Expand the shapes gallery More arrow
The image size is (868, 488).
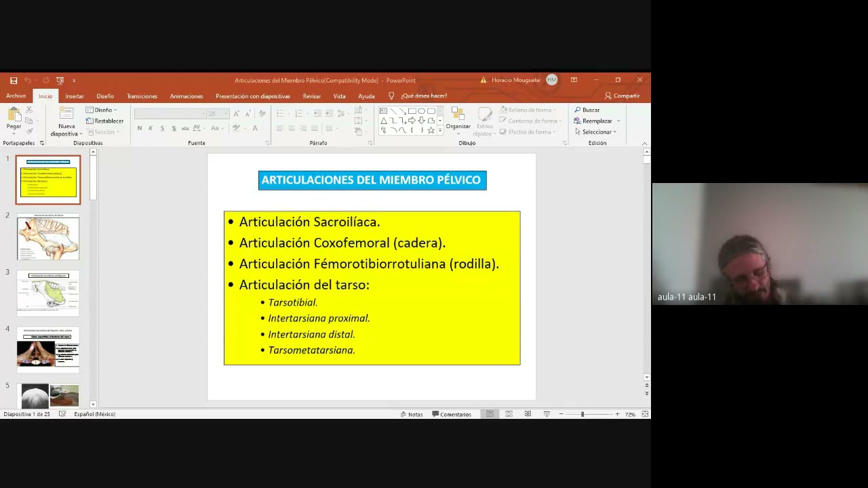(x=440, y=130)
